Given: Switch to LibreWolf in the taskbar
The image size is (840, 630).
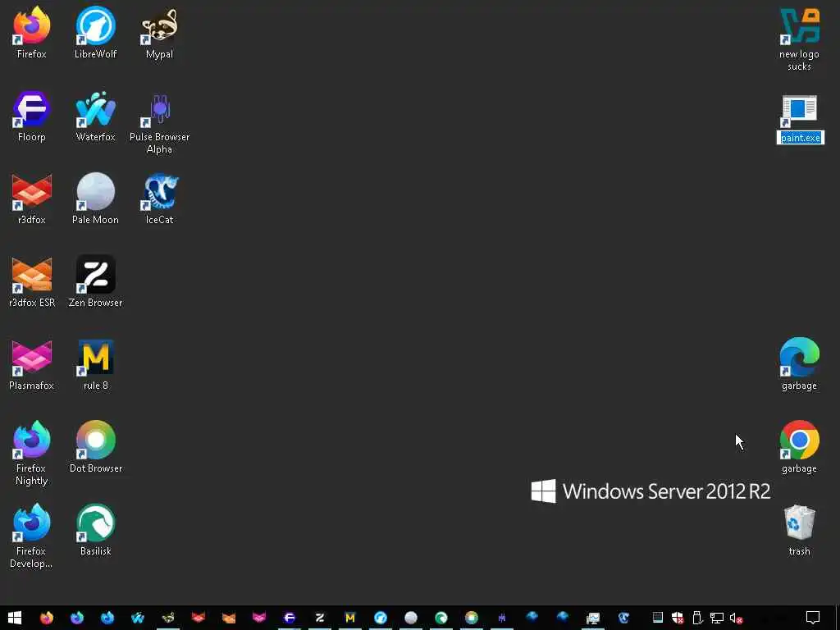Looking at the screenshot, I should point(381,618).
